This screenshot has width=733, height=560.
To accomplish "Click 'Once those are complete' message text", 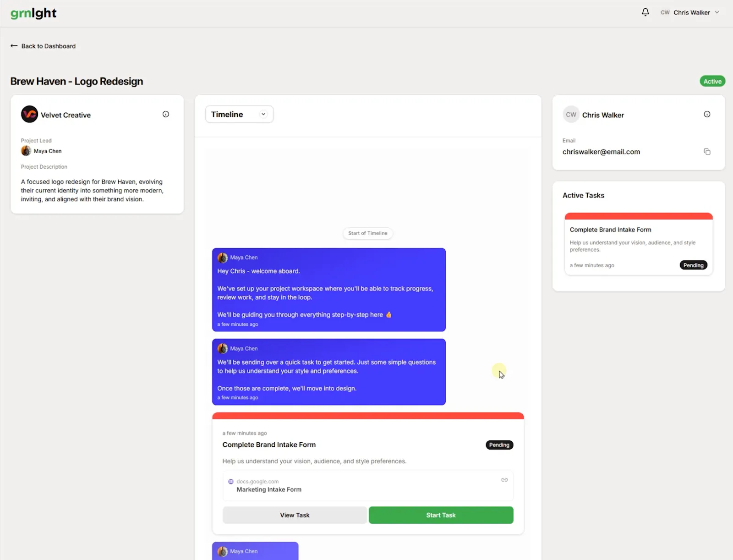I will click(x=287, y=388).
